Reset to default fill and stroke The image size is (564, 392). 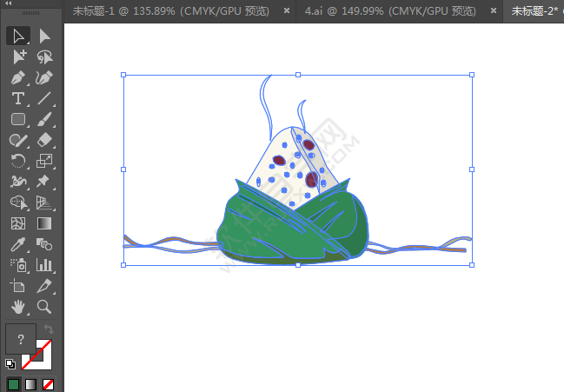pyautogui.click(x=10, y=363)
